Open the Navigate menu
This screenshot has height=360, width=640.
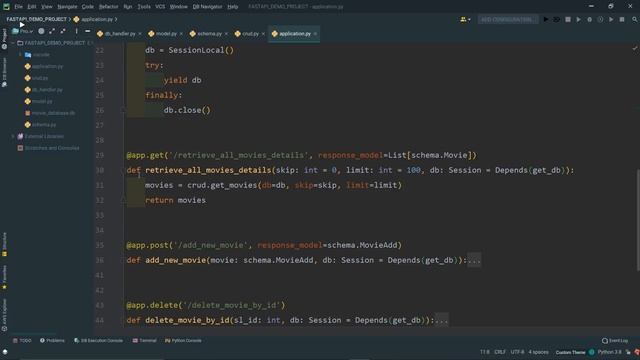(67, 7)
